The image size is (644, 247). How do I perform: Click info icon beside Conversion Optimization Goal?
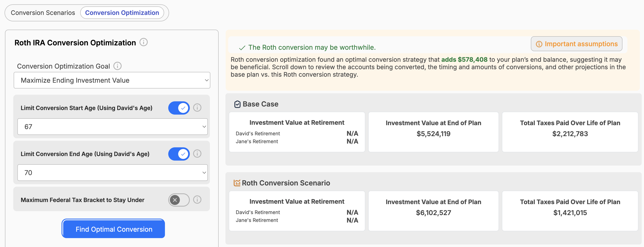pos(117,66)
